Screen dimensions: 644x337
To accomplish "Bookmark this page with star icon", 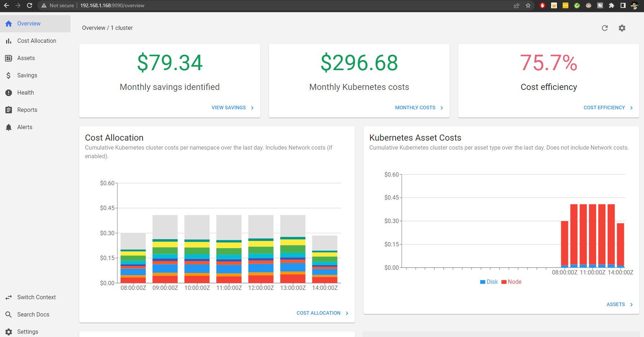I will point(528,5).
